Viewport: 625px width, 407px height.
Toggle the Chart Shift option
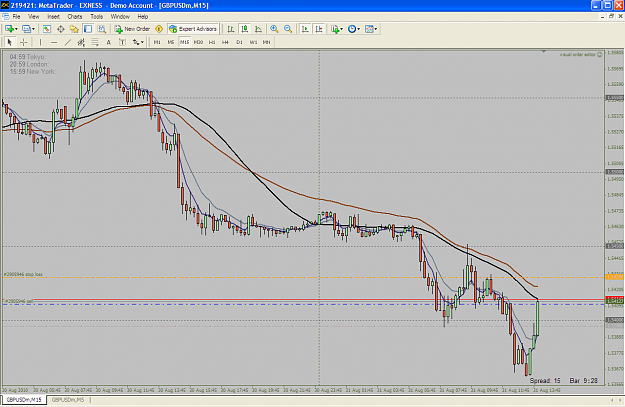click(319, 29)
